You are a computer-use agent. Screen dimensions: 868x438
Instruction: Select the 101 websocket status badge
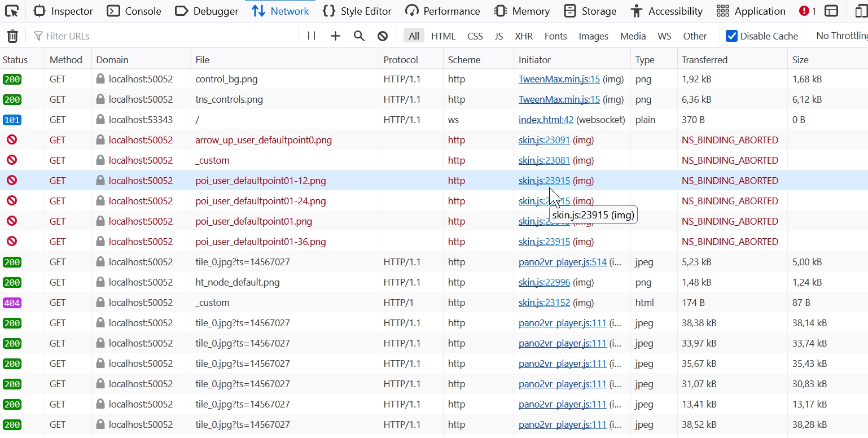coord(12,120)
